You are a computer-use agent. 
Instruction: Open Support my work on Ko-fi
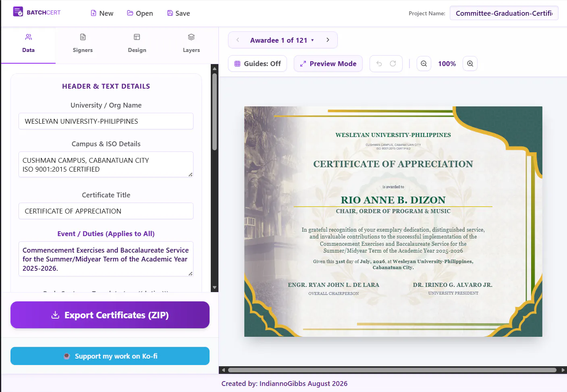click(110, 356)
